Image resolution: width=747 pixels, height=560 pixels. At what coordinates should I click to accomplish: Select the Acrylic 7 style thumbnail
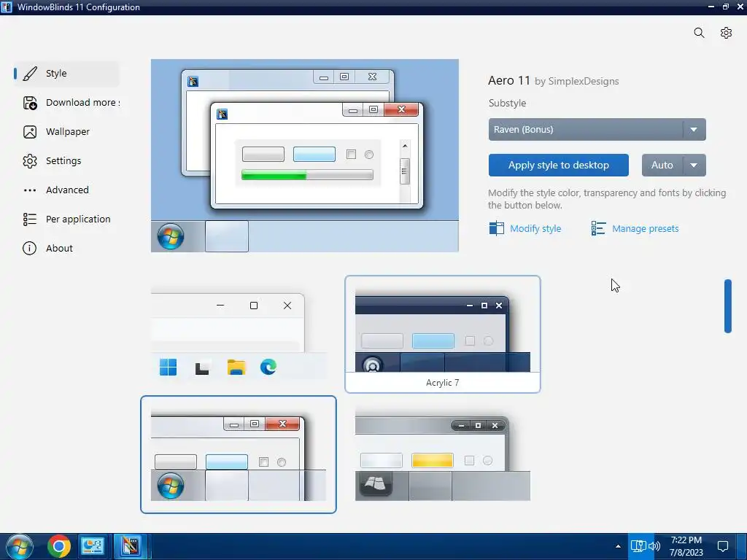(x=443, y=334)
